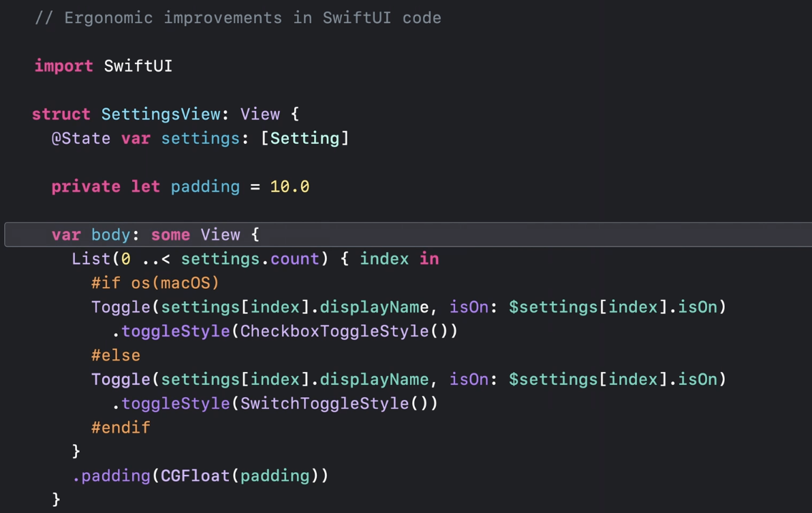The height and width of the screenshot is (513, 812).
Task: Click the 'import' keyword
Action: pos(64,66)
